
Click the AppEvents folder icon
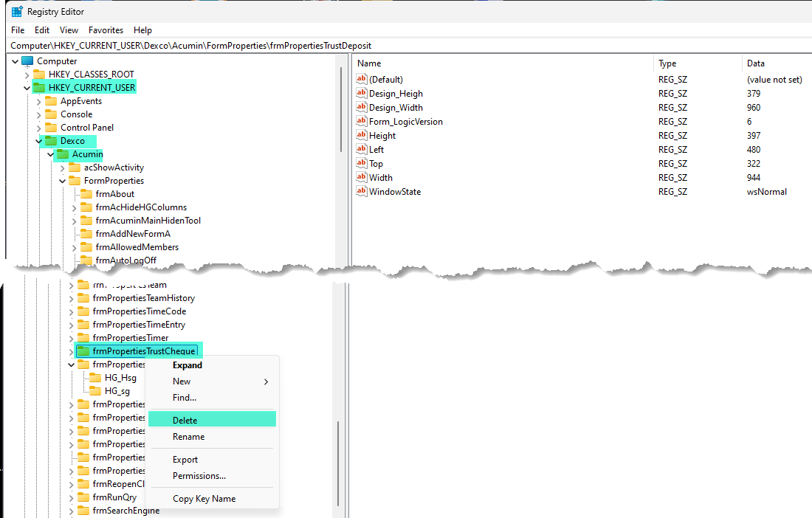pyautogui.click(x=51, y=101)
